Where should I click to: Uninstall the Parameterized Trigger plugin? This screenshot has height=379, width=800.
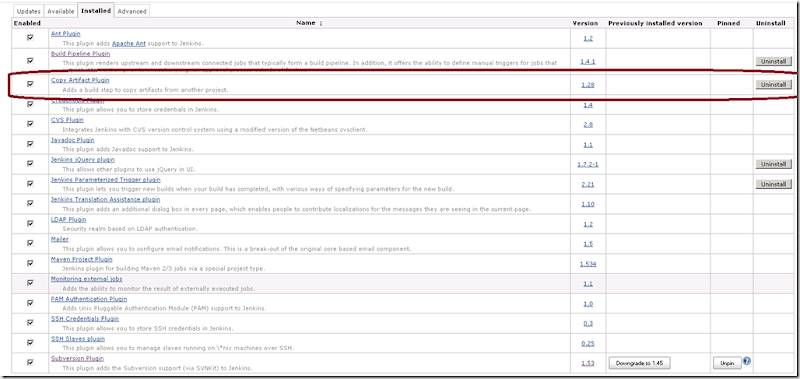click(x=773, y=184)
